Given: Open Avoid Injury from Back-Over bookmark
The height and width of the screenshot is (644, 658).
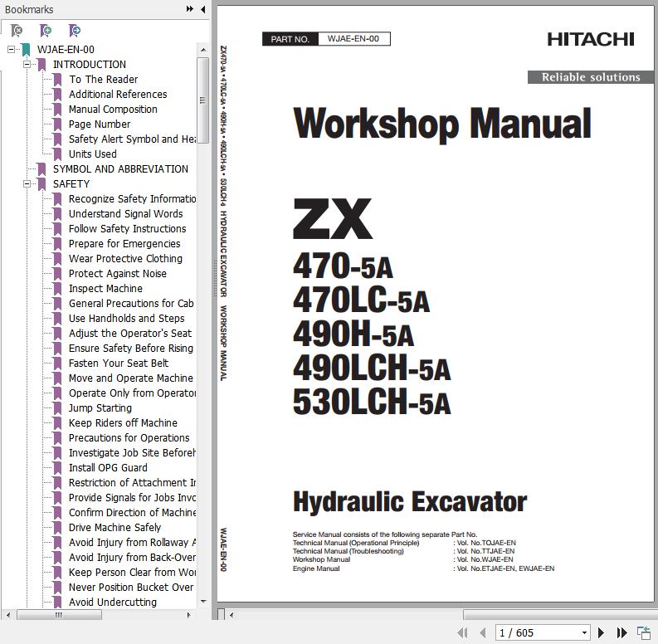Looking at the screenshot, I should (x=132, y=558).
